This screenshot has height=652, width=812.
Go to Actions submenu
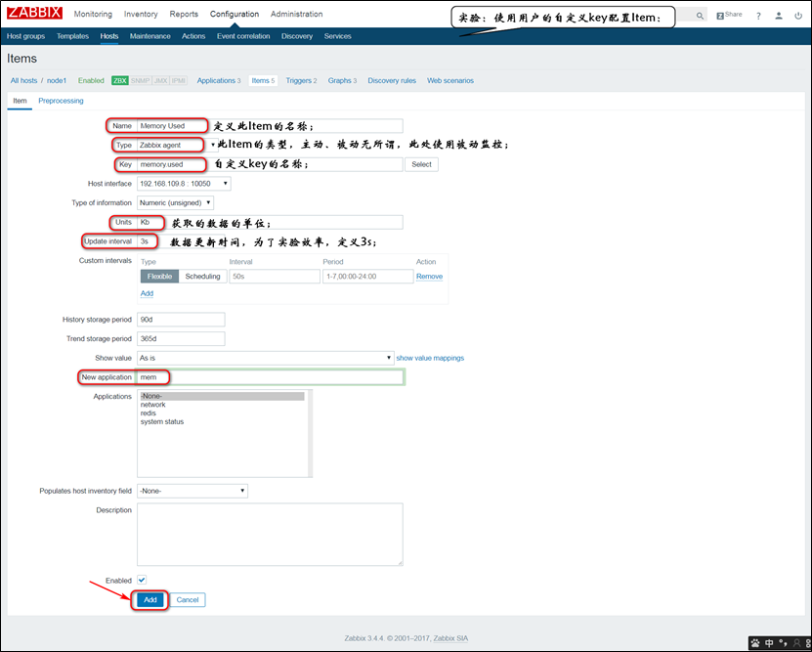coord(193,36)
